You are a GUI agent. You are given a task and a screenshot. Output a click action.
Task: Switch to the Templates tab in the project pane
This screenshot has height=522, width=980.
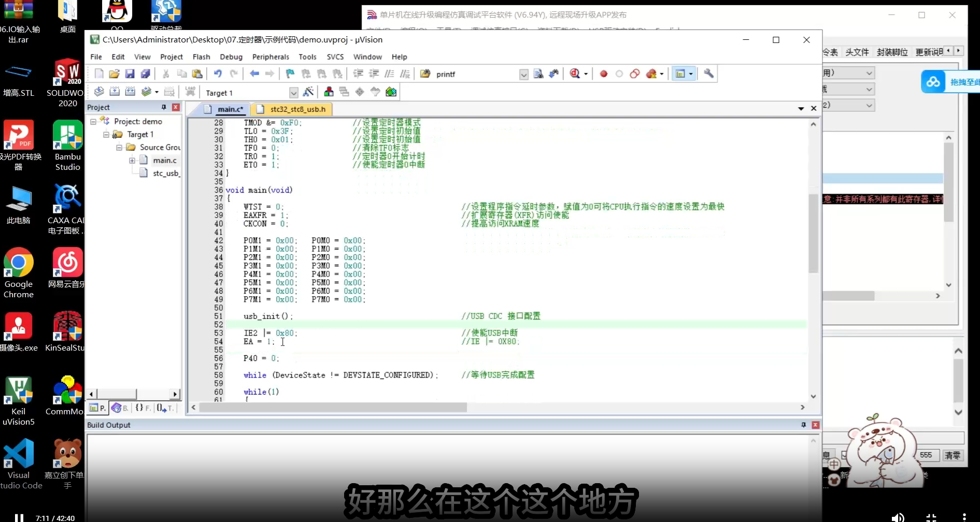click(x=165, y=408)
